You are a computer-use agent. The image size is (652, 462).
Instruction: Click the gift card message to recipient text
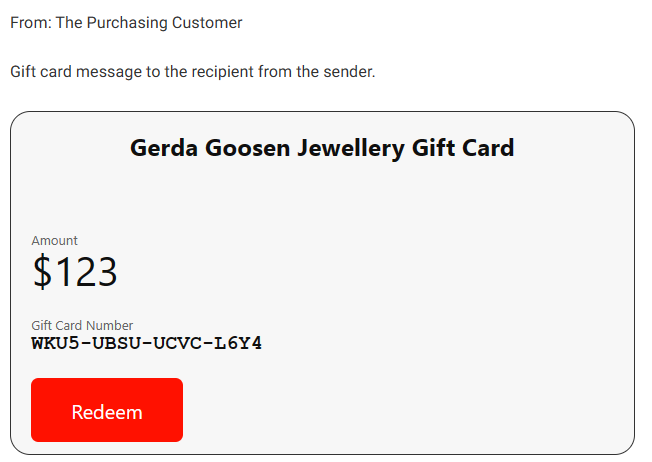(193, 72)
